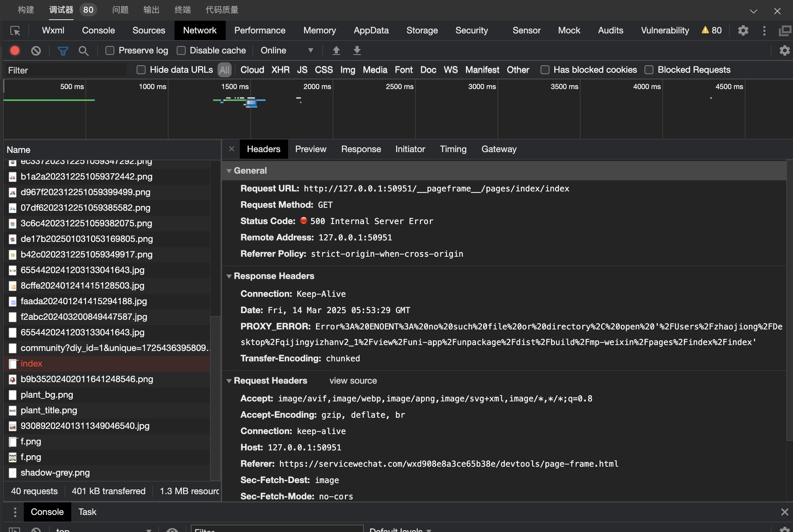Import HAR file upload arrow

[x=336, y=50]
